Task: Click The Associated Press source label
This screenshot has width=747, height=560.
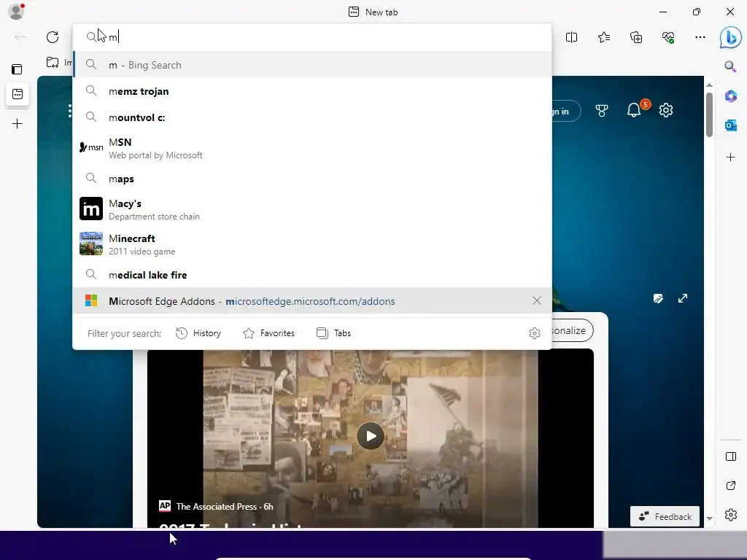Action: click(x=216, y=506)
